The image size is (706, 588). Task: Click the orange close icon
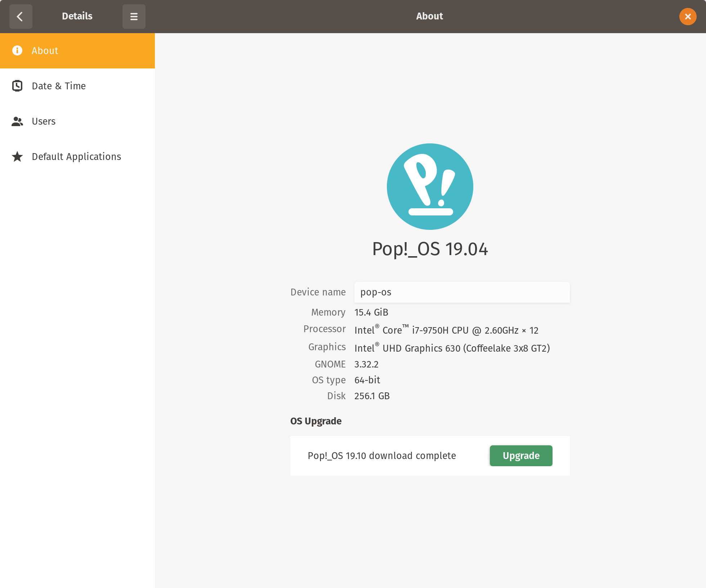point(687,16)
